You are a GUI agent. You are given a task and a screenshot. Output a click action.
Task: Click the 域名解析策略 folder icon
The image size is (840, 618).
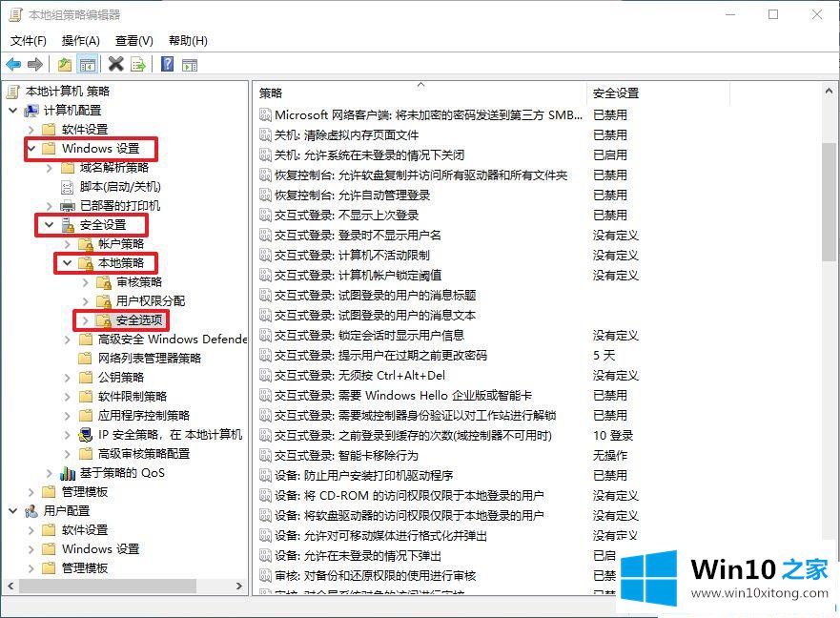[x=68, y=168]
